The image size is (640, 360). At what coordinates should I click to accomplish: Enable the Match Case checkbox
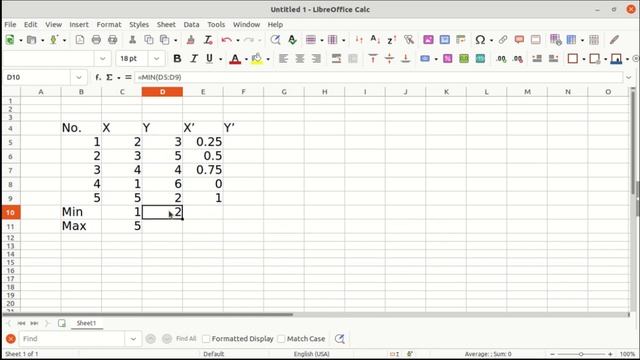(281, 339)
